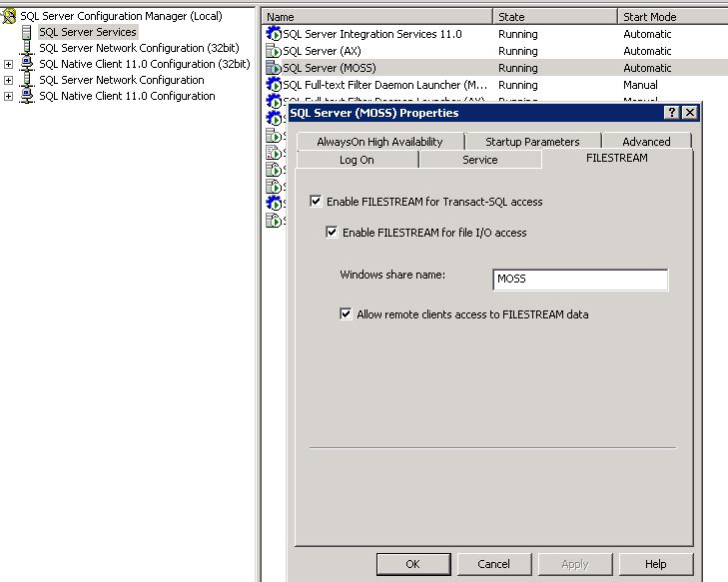This screenshot has width=728, height=582.
Task: Sort services by the State column header
Action: [x=555, y=17]
